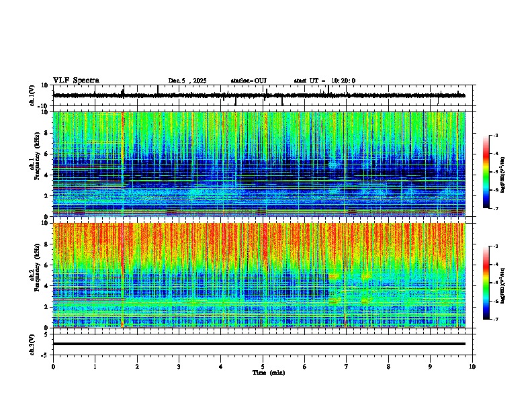Click the station label in the header
This screenshot has width=532, height=411.
249,81
